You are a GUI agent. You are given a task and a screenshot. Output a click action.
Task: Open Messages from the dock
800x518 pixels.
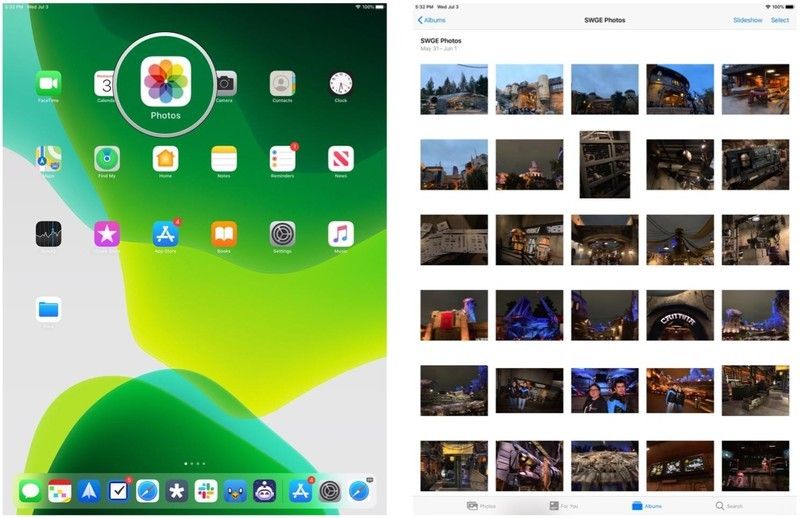point(30,491)
